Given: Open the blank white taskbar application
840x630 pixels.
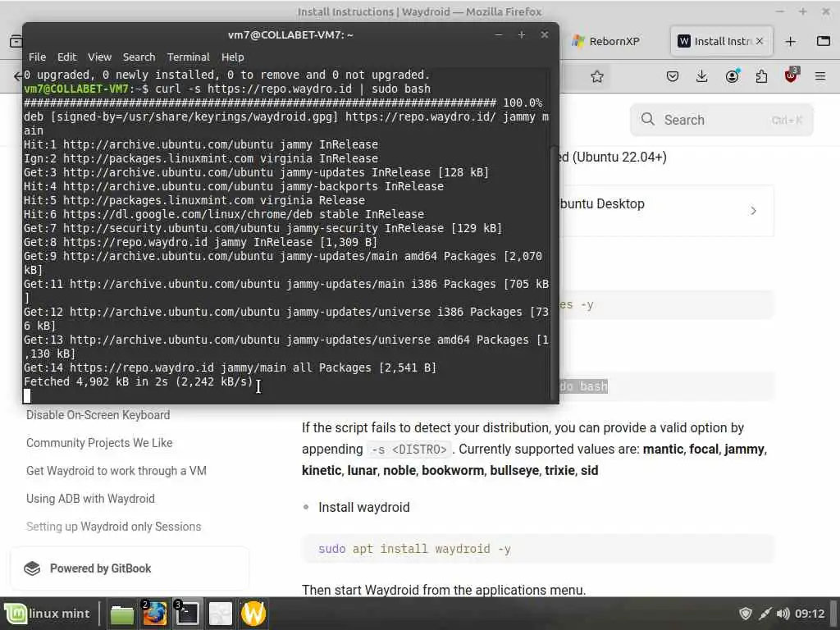Looking at the screenshot, I should (220, 614).
